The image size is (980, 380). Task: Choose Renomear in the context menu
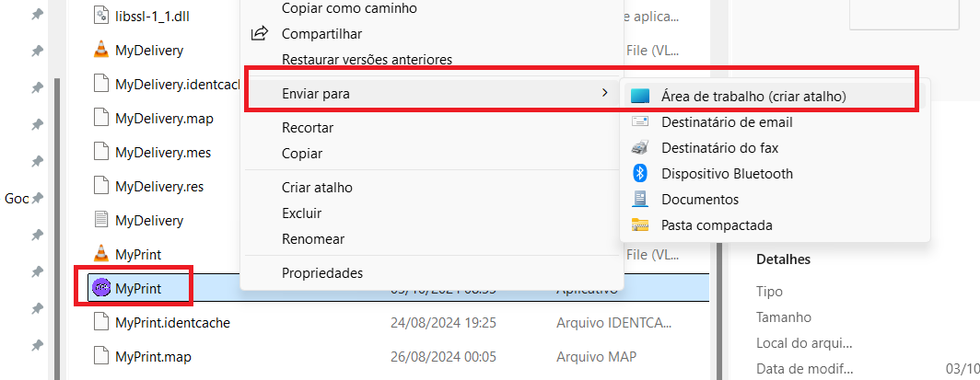point(313,238)
